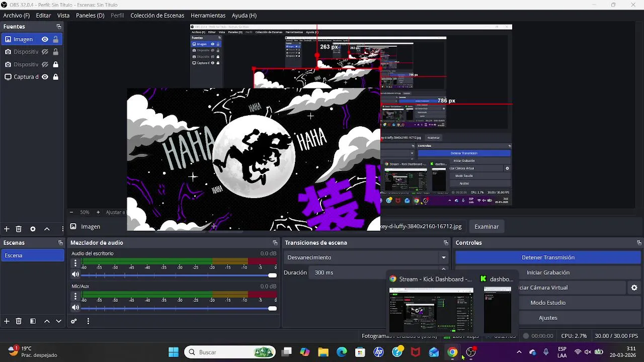This screenshot has width=644, height=362.
Task: Move scene up in Escenas list
Action: point(47,321)
